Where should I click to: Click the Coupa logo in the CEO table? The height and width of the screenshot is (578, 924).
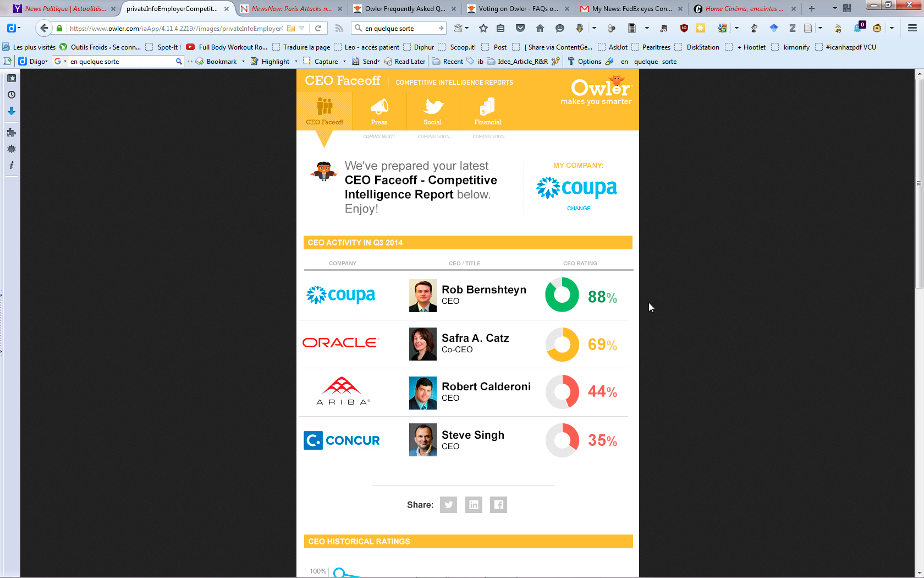[341, 296]
